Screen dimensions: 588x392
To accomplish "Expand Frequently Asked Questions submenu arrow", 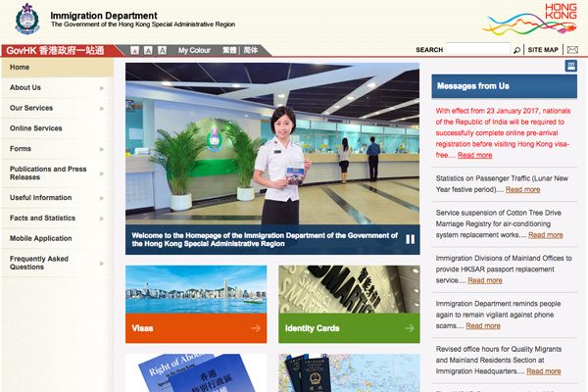I will (102, 264).
